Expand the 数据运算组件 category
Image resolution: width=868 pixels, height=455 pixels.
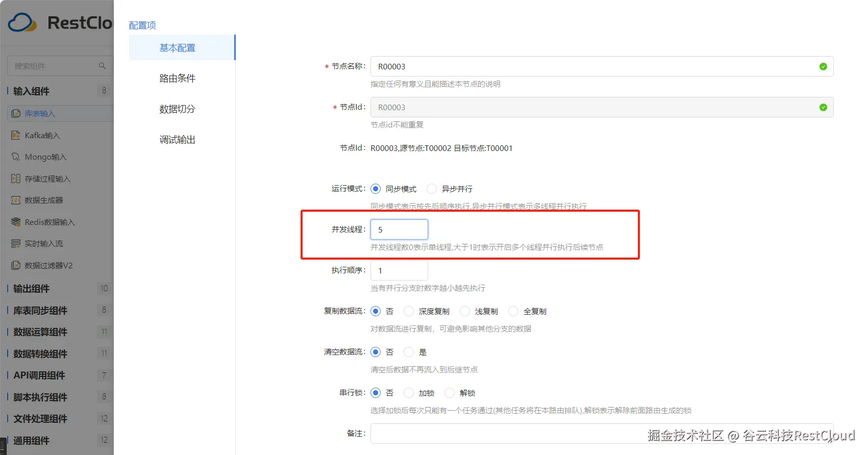point(40,332)
